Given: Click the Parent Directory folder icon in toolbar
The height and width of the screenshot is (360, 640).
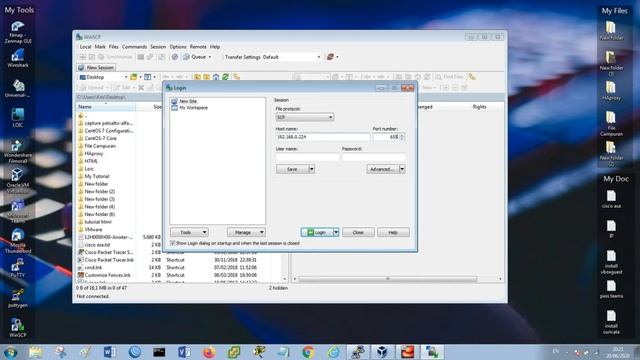Looking at the screenshot, I should pyautogui.click(x=197, y=77).
